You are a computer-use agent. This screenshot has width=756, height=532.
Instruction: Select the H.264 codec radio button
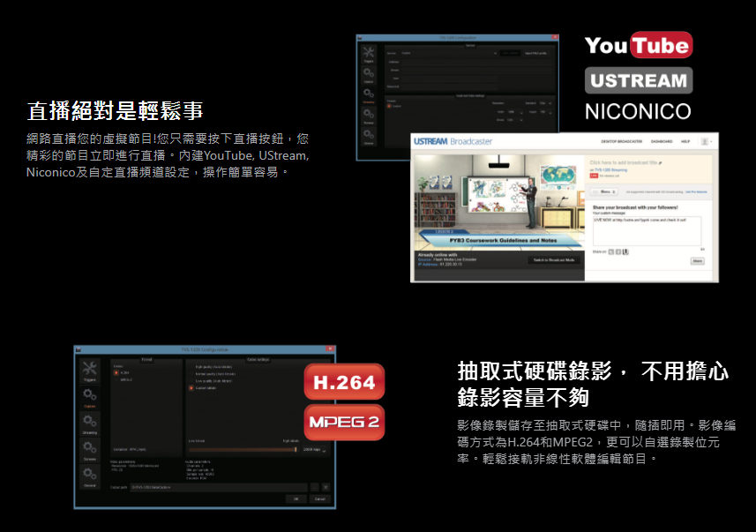[x=116, y=373]
